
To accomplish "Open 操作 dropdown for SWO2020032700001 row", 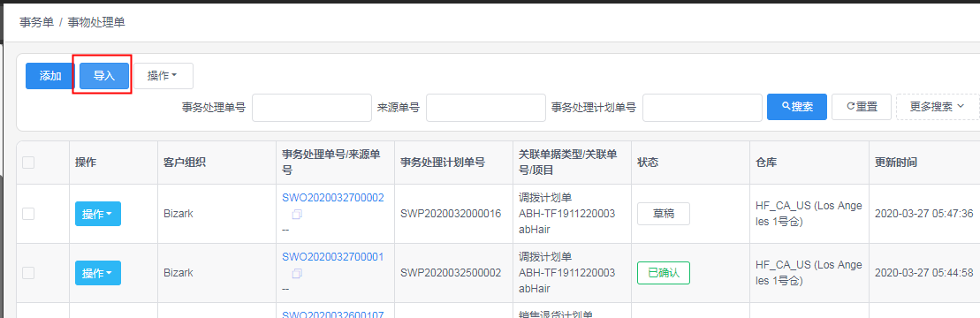I will (98, 273).
